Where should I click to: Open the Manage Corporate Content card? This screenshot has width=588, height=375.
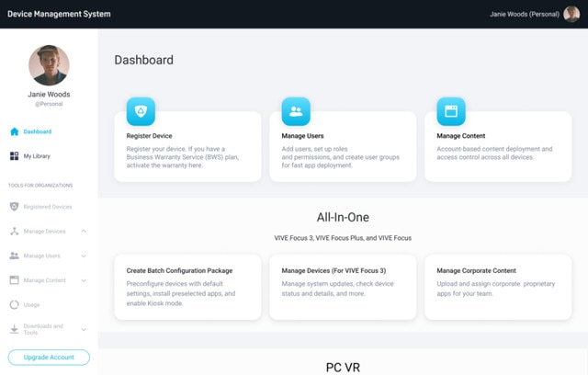click(x=498, y=288)
